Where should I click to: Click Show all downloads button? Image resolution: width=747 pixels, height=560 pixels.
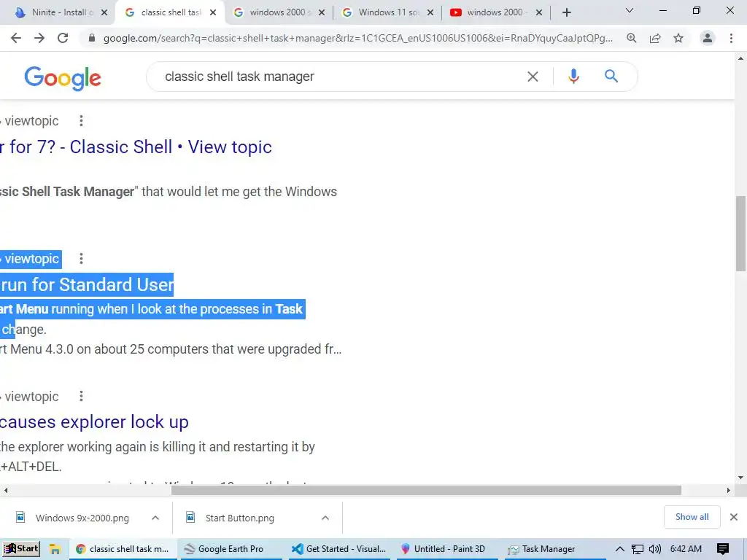[x=692, y=517]
